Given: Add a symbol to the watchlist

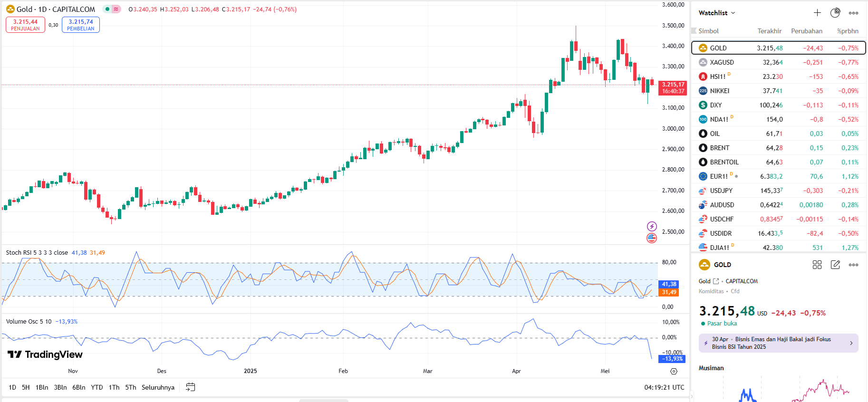Looking at the screenshot, I should [817, 13].
